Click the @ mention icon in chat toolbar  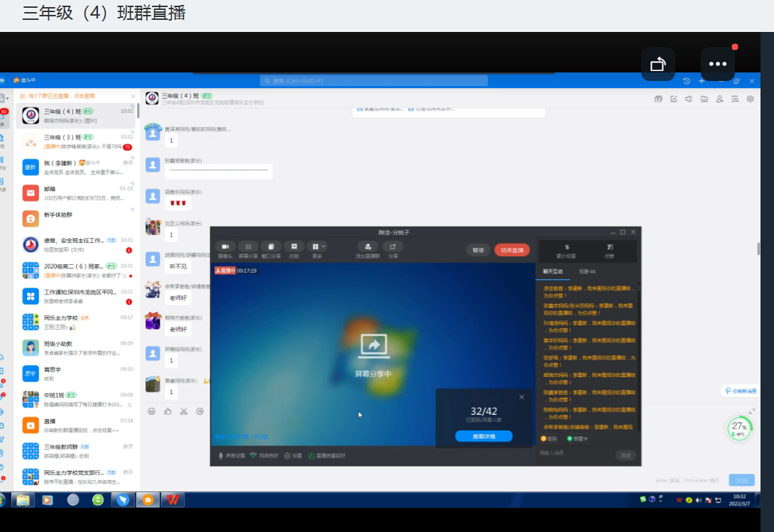tap(200, 411)
